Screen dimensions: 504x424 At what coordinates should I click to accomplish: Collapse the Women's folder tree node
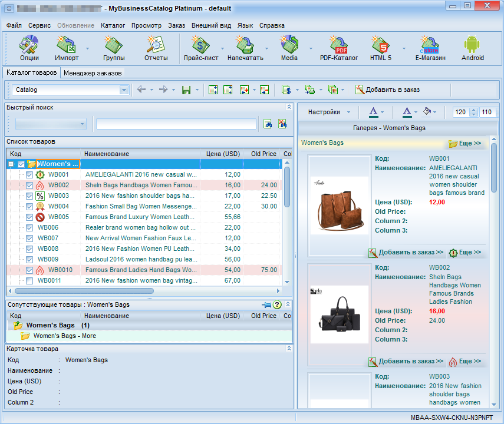tap(11, 164)
